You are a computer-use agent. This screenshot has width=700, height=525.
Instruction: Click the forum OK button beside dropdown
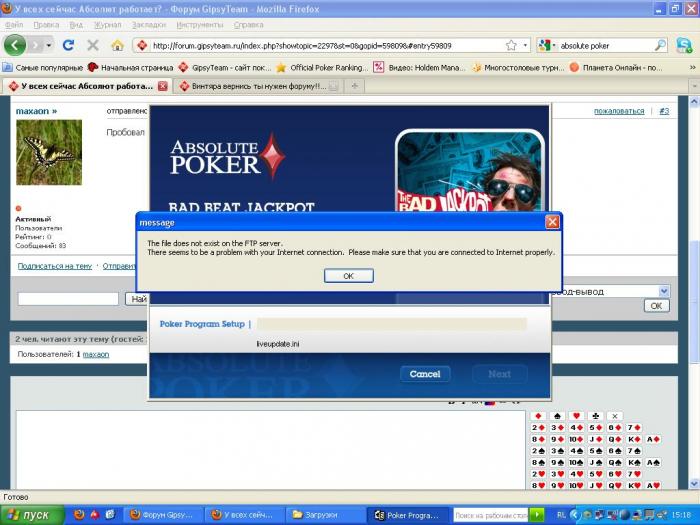[x=656, y=306]
